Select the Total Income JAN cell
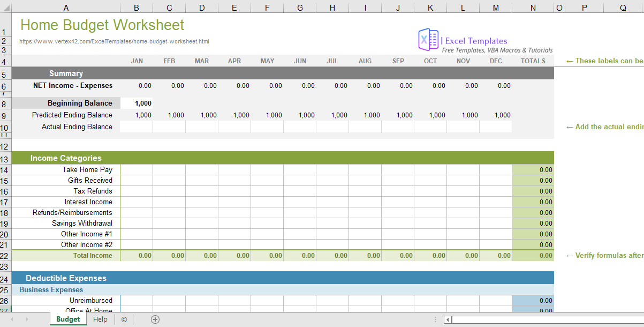 coord(137,256)
